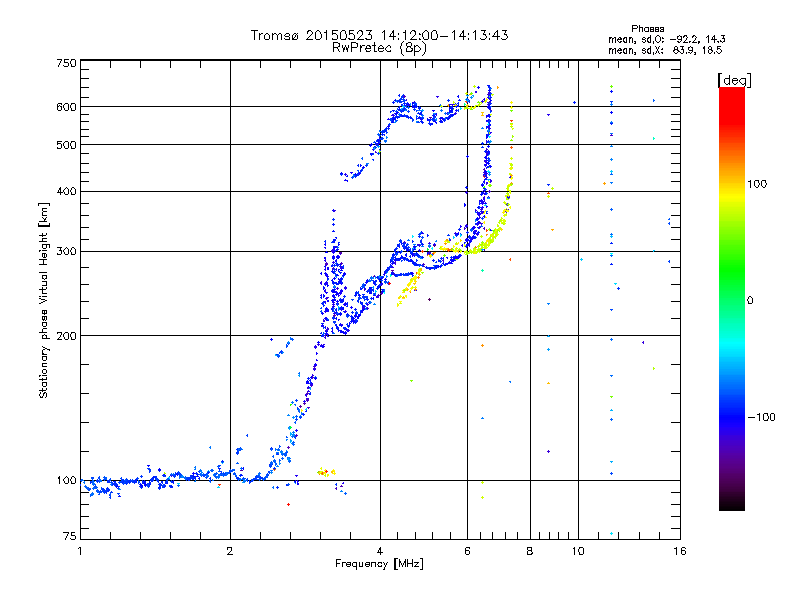800x600 pixels.
Task: Click the Frequency [MHz] axis title
Action: coord(379,564)
